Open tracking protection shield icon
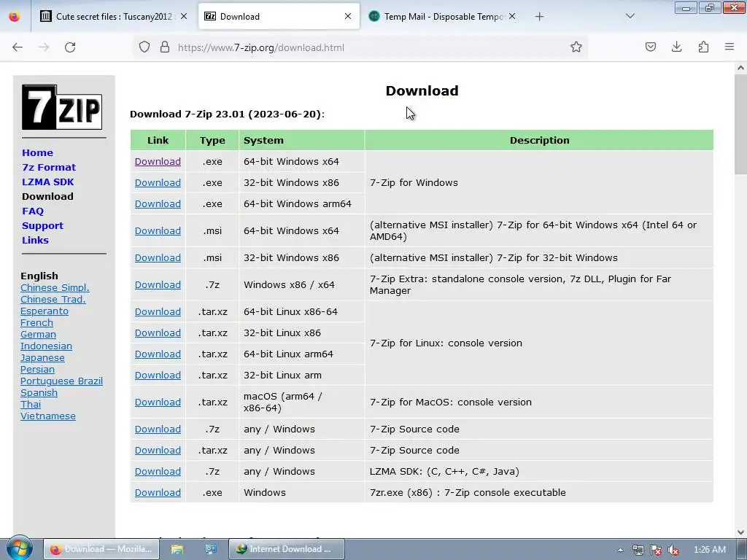The height and width of the screenshot is (560, 747). 144,47
